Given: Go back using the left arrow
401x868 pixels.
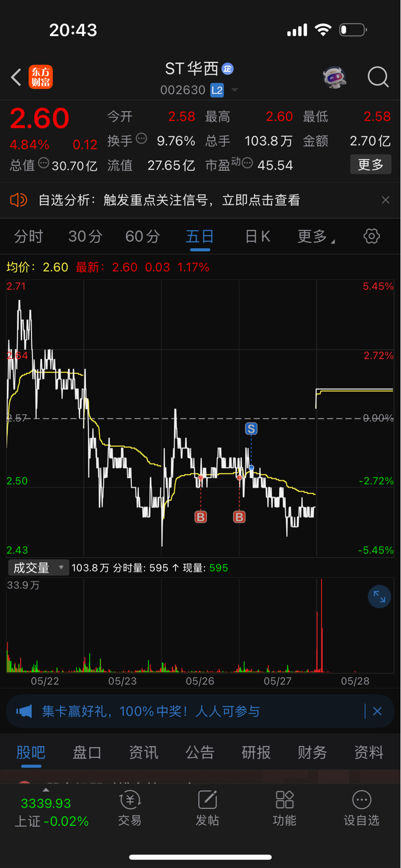Looking at the screenshot, I should click(16, 77).
